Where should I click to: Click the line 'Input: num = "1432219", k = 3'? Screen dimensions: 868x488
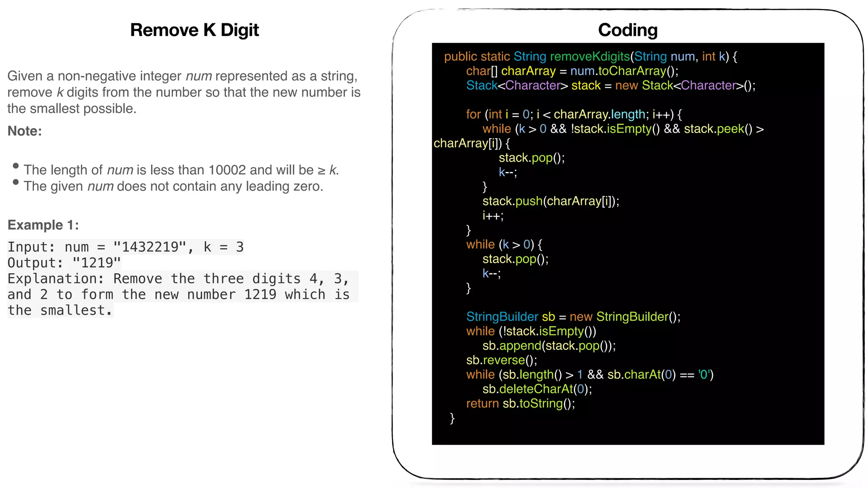point(125,247)
